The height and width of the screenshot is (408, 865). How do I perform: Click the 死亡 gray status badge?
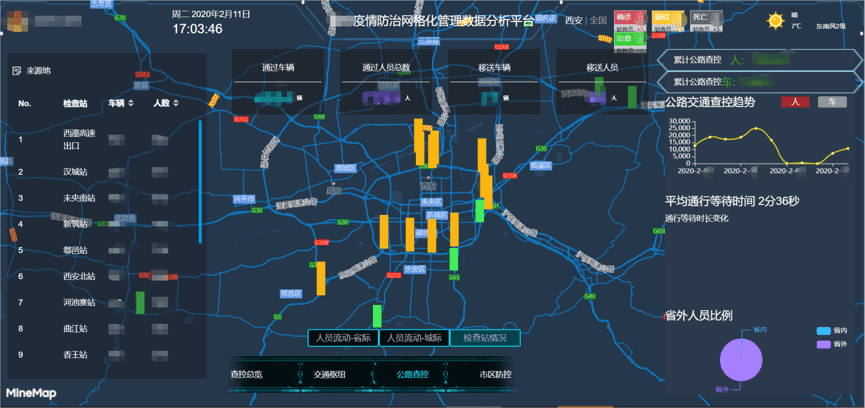699,17
